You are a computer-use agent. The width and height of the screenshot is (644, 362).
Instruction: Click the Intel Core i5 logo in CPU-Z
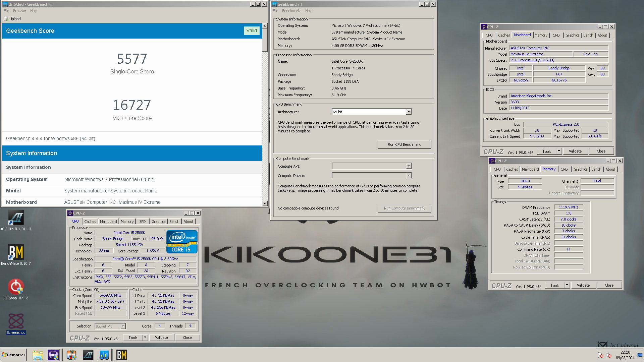point(182,242)
